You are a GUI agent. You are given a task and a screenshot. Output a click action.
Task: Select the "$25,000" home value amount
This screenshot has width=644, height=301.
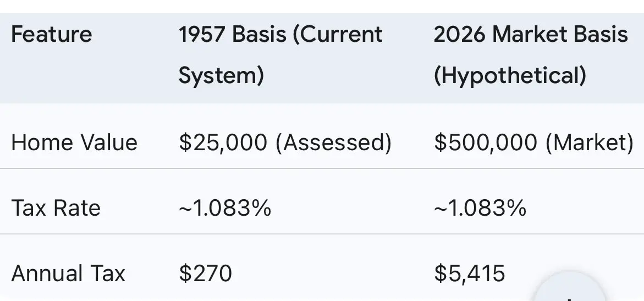click(223, 143)
